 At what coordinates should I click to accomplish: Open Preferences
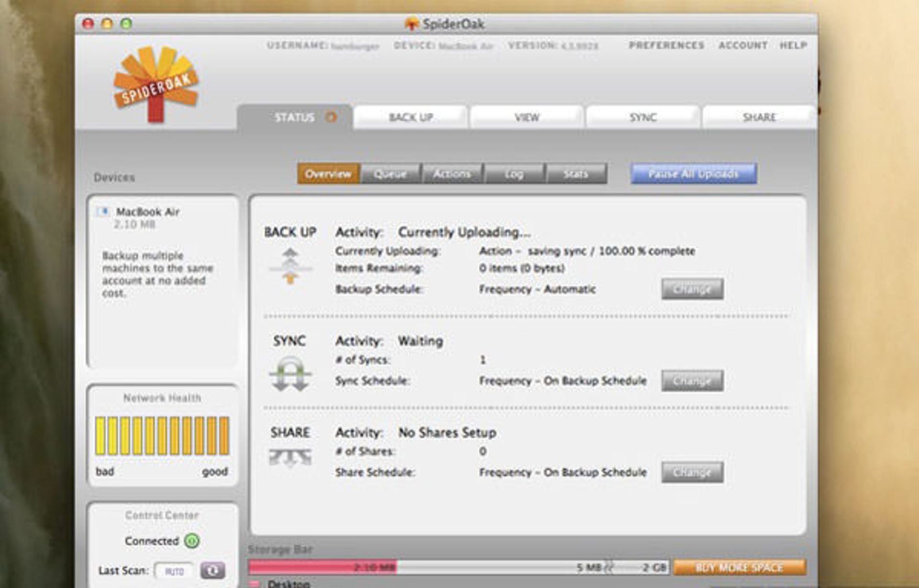pos(666,45)
